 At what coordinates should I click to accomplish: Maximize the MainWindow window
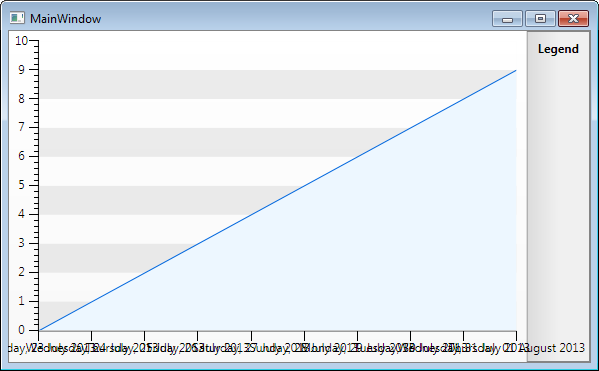coord(541,18)
